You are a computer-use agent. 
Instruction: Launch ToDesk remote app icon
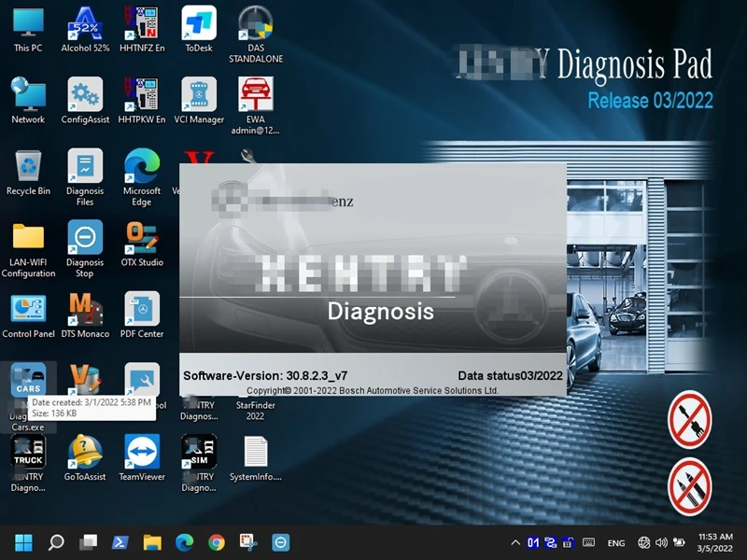click(199, 30)
